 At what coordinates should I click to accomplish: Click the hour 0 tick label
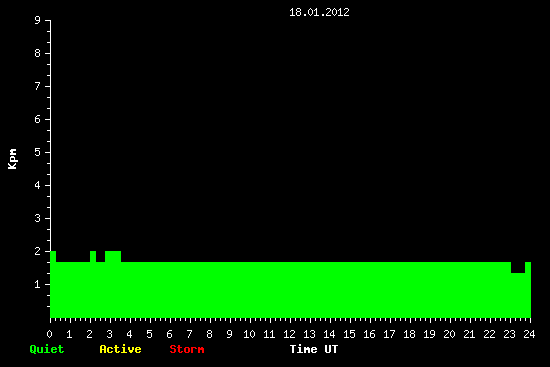49,334
